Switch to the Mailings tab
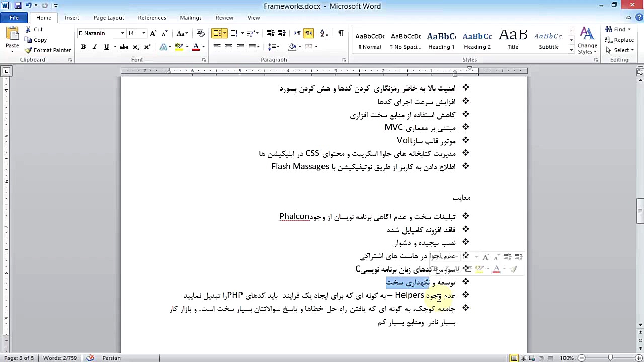 [190, 17]
